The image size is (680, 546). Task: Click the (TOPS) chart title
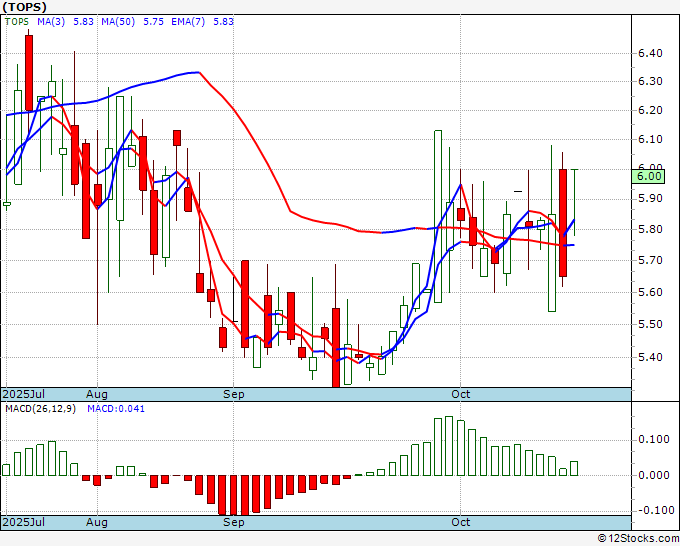(x=24, y=7)
